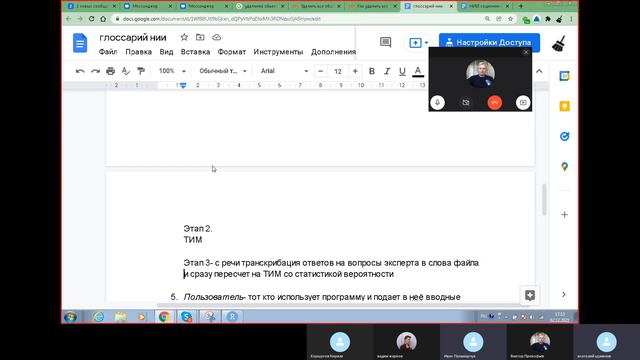
Task: Click the Undo arrow in the toolbar
Action: (80, 71)
